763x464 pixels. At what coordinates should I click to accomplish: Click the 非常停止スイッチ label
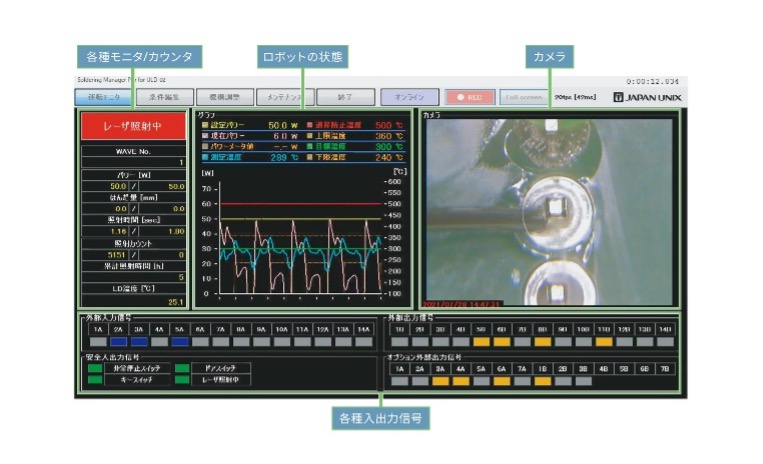pos(137,368)
